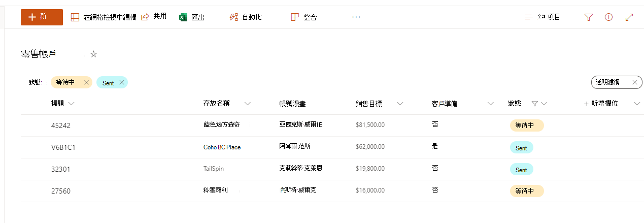Open the 整合 integrate menu

303,17
